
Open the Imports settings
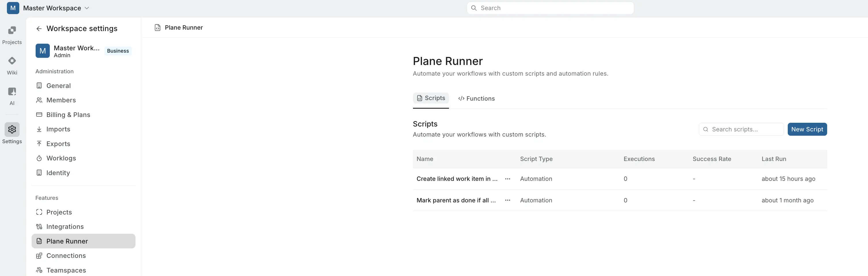coord(59,129)
